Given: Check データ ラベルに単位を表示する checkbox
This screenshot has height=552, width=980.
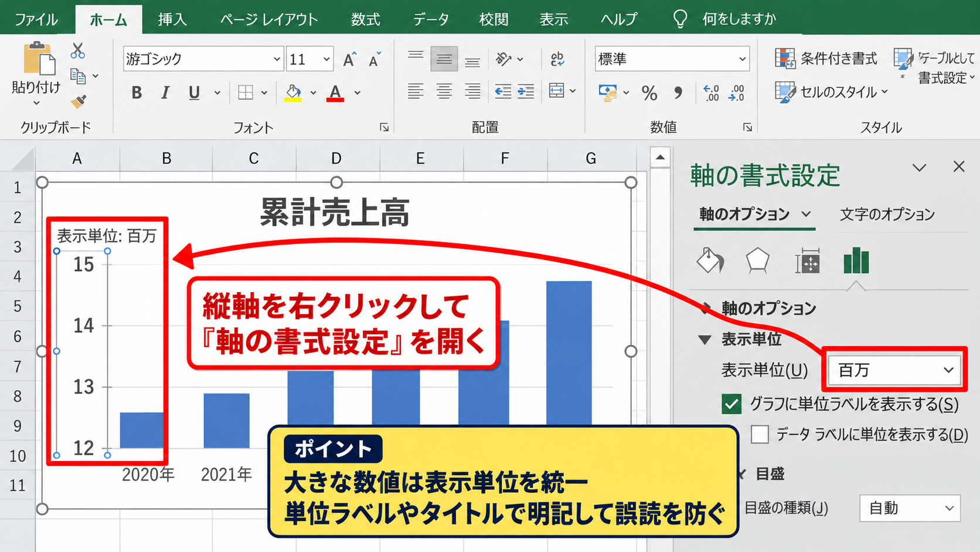Looking at the screenshot, I should pos(760,434).
